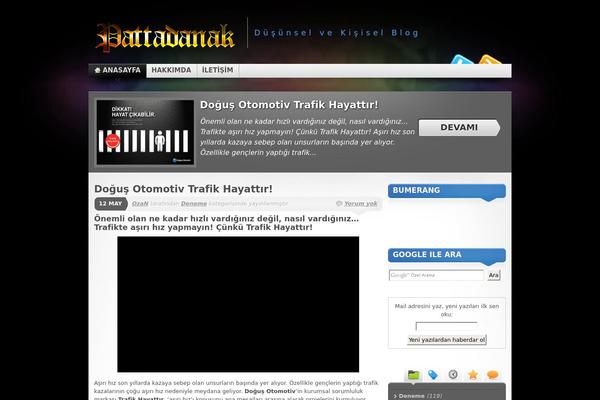Open the orange star popular tab

(x=473, y=374)
